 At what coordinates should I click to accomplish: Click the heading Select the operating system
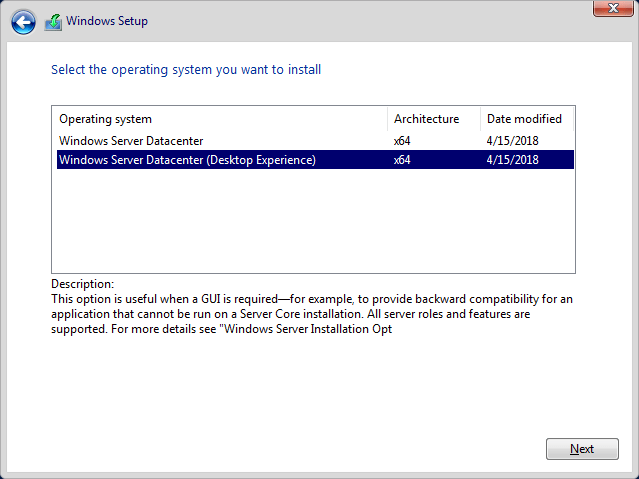coord(186,69)
